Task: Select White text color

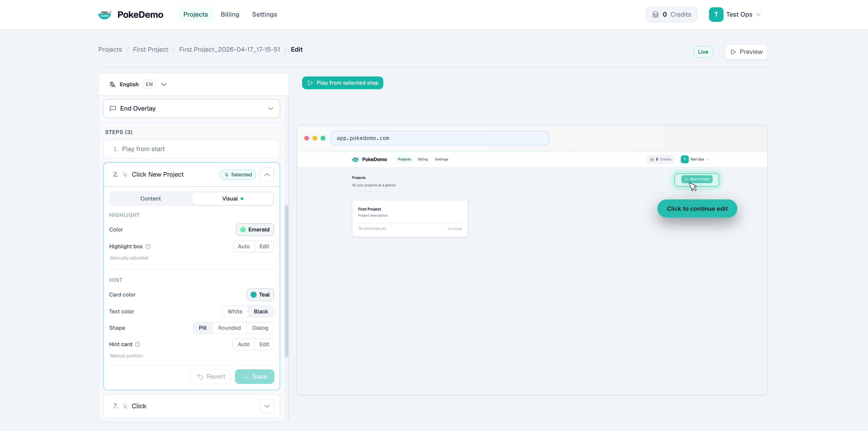Action: (235, 311)
